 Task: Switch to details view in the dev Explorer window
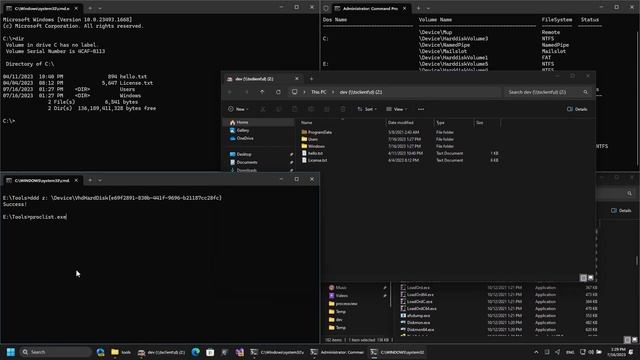click(x=583, y=278)
